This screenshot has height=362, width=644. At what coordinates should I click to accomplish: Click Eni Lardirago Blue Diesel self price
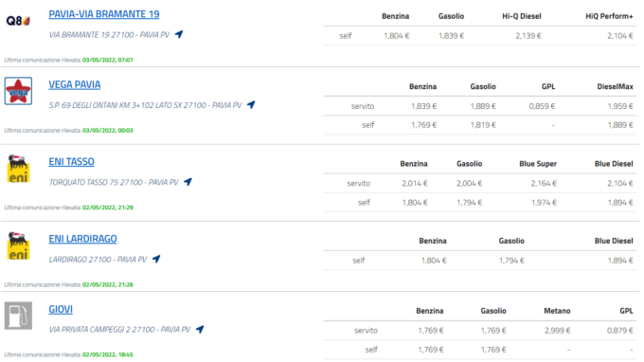coord(620,261)
